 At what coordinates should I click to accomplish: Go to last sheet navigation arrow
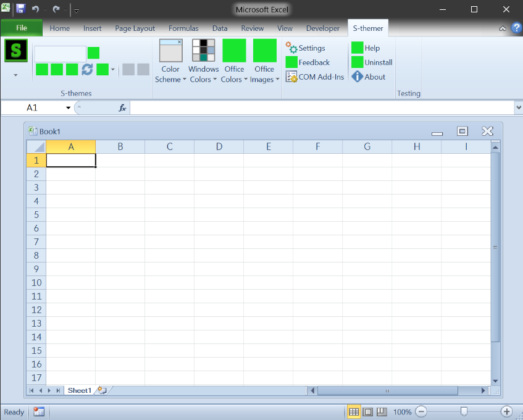pos(58,390)
